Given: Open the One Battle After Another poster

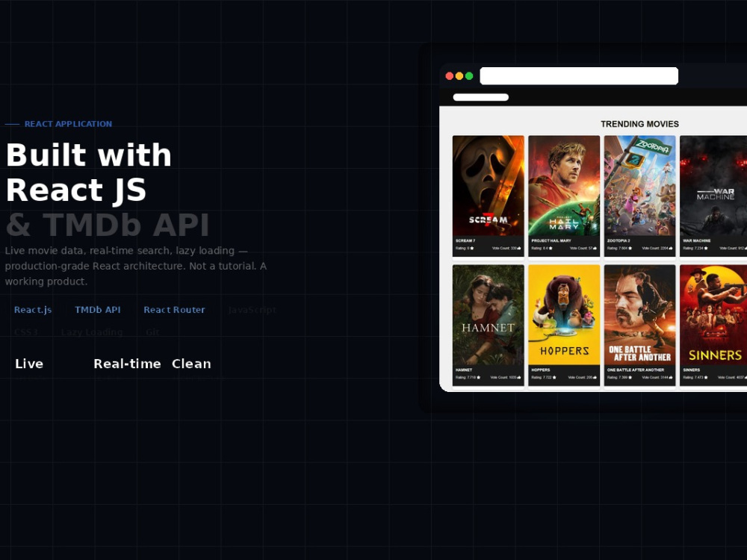Looking at the screenshot, I should [640, 315].
